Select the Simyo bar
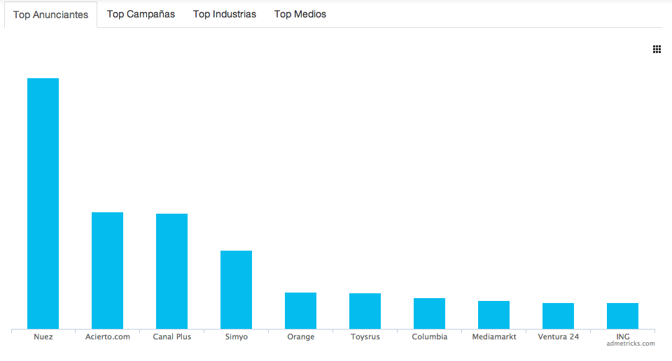 click(236, 290)
